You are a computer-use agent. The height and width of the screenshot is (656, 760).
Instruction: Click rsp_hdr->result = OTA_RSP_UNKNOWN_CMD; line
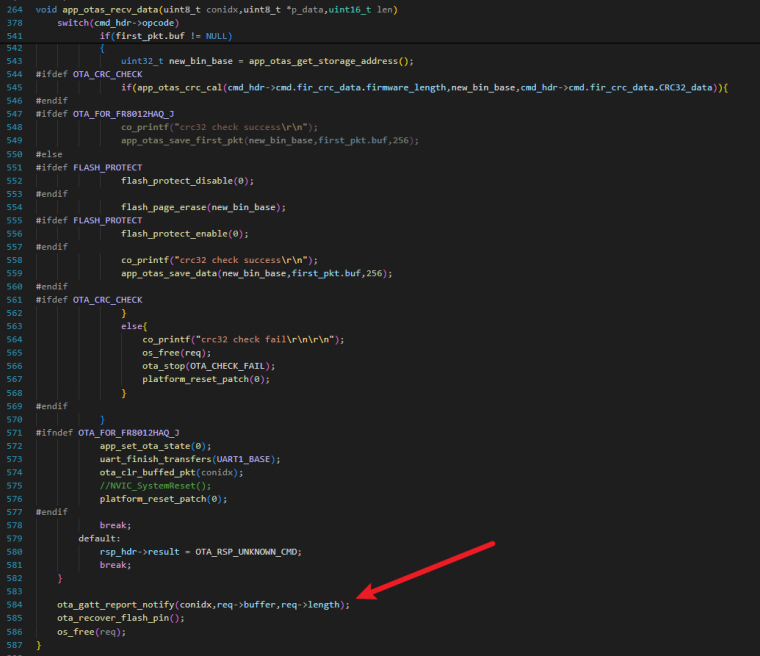click(201, 552)
